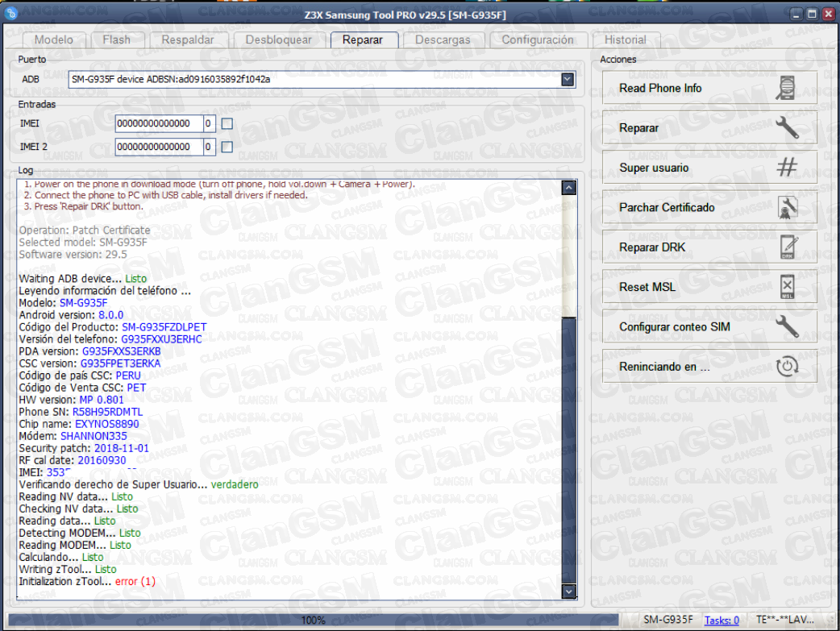Click the phone icon on Read Phone Info
840x631 pixels.
point(785,88)
